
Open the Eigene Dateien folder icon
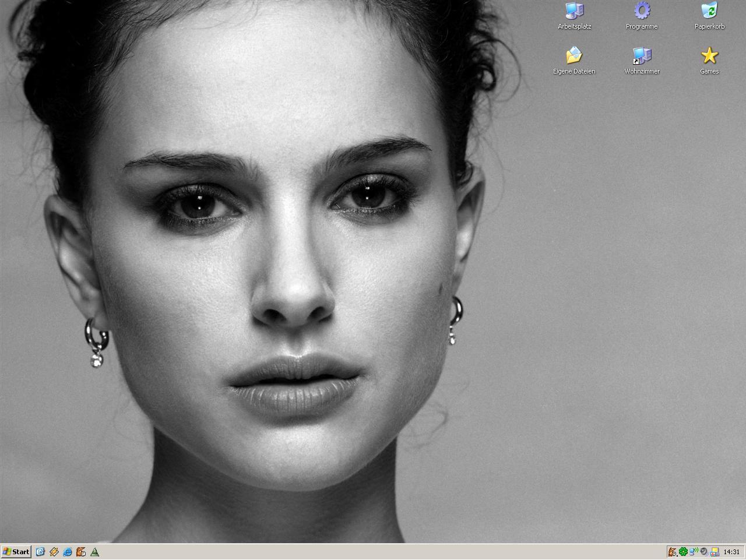click(x=574, y=56)
